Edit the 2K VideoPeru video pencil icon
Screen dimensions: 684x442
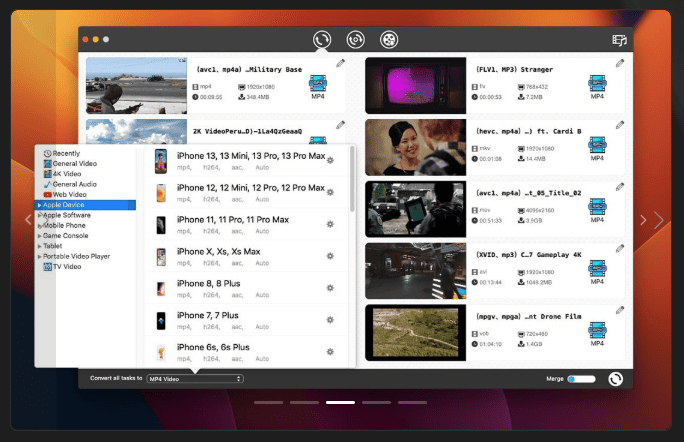[x=340, y=125]
